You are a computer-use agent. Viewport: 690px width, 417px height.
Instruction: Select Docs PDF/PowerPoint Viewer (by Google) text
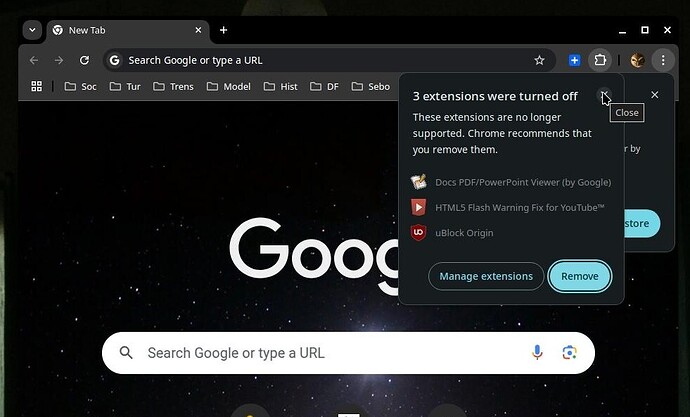pos(523,182)
